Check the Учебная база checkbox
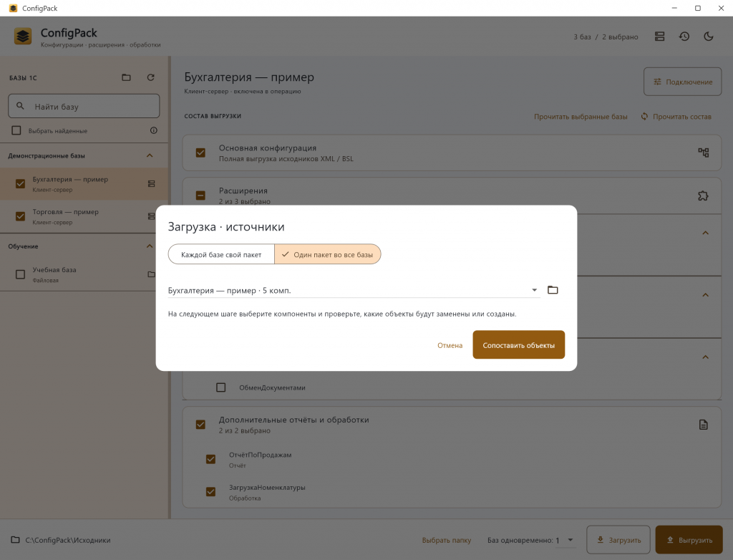Screen dimensions: 733x560 [x=20, y=274]
